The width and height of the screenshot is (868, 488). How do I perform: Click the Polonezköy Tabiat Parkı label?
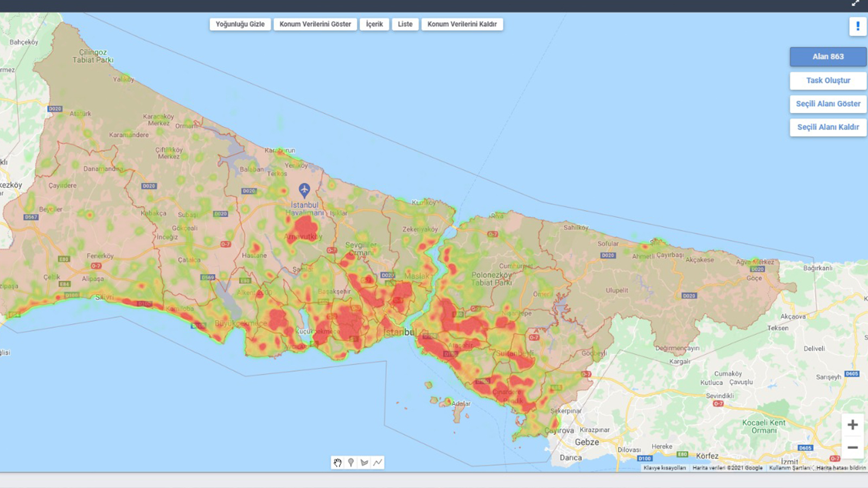coord(492,279)
